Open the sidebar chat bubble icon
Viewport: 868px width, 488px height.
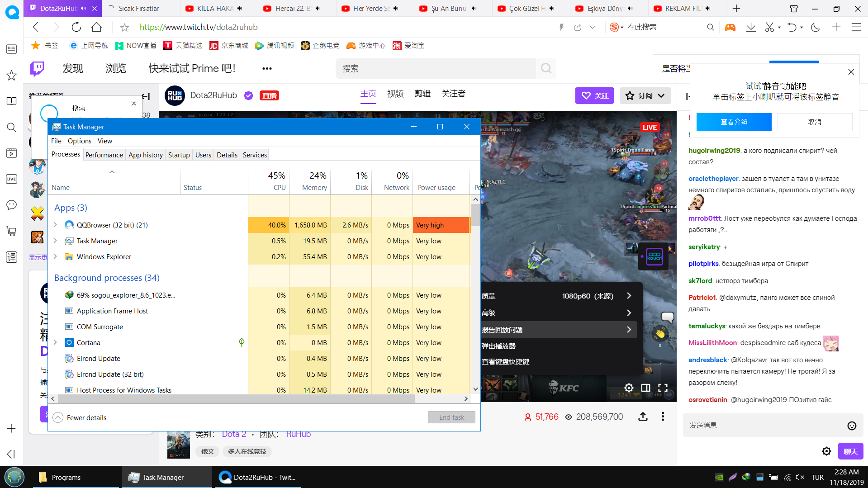[x=12, y=205]
